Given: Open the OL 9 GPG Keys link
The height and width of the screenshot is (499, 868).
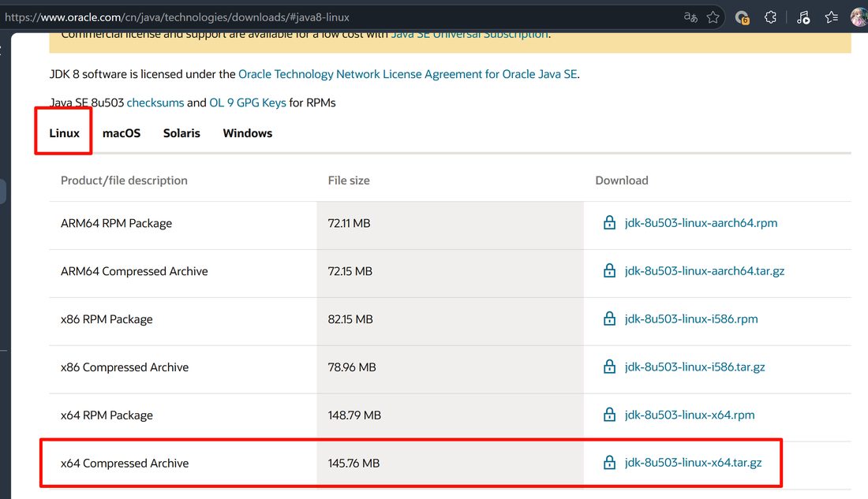Looking at the screenshot, I should (x=248, y=102).
